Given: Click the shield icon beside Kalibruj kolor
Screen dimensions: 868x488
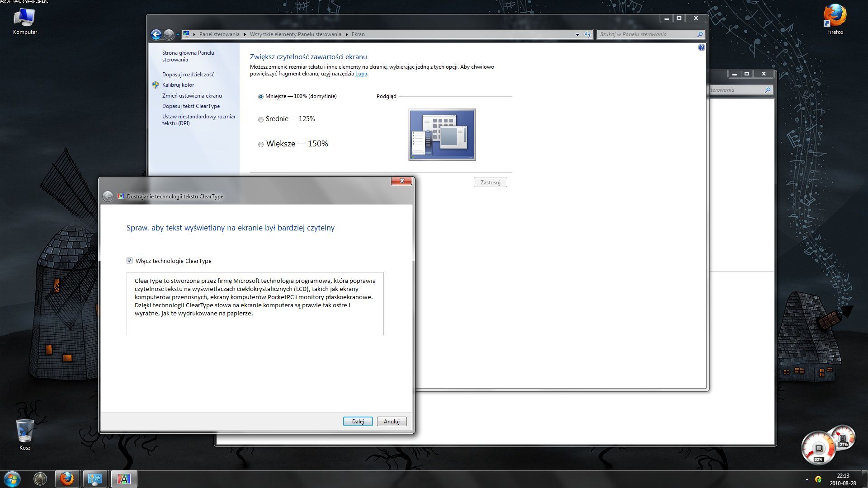Looking at the screenshot, I should coord(156,85).
